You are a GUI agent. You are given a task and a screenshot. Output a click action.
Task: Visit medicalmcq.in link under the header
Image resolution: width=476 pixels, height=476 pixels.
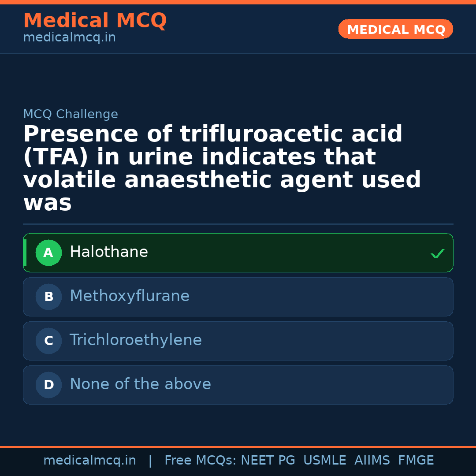coord(69,38)
